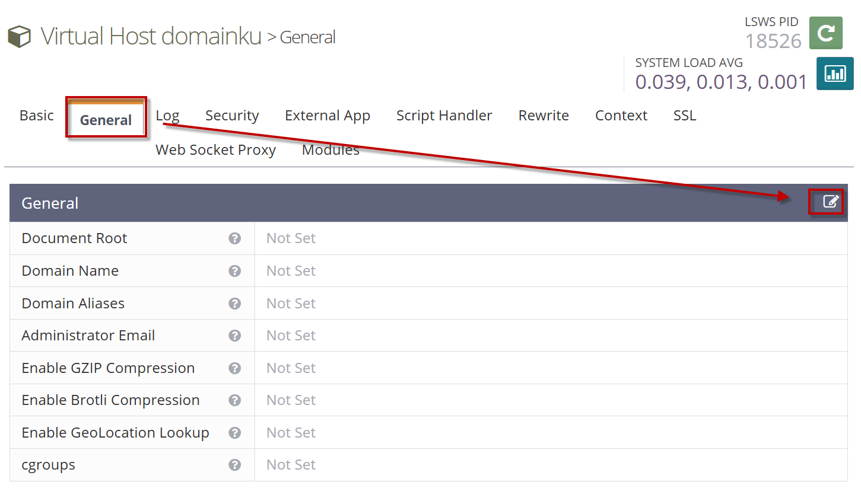Open the SSL tab
The height and width of the screenshot is (504, 861).
point(685,116)
